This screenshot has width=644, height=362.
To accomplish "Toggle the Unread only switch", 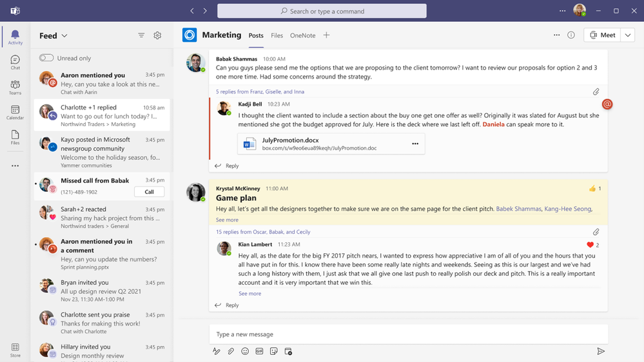I will click(x=46, y=58).
